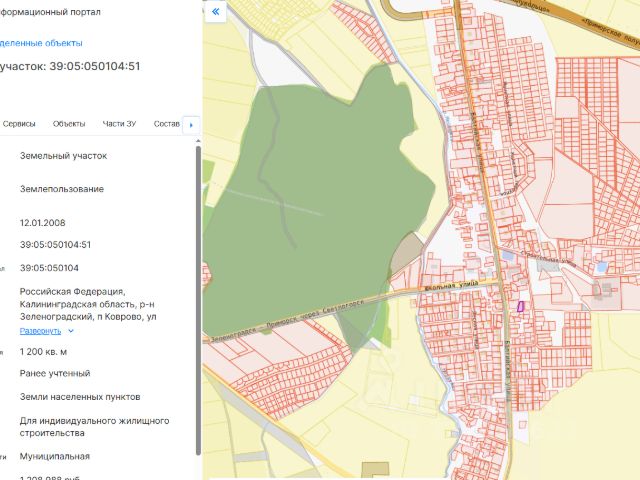Select the Состав tab
Screen dimensions: 640x480
point(167,124)
